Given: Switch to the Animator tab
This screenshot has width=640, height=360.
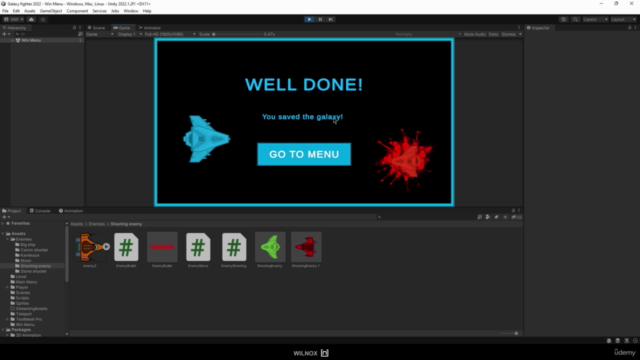Looking at the screenshot, I should pos(150,28).
